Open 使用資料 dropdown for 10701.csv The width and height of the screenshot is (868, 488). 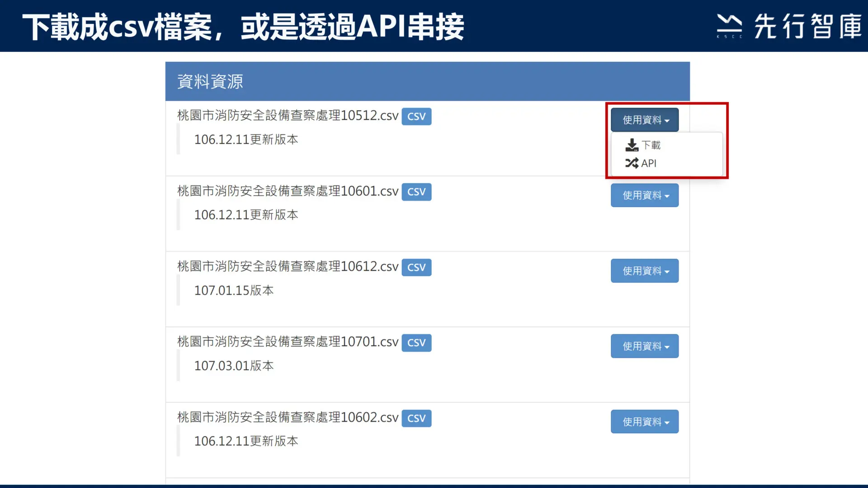pyautogui.click(x=645, y=346)
